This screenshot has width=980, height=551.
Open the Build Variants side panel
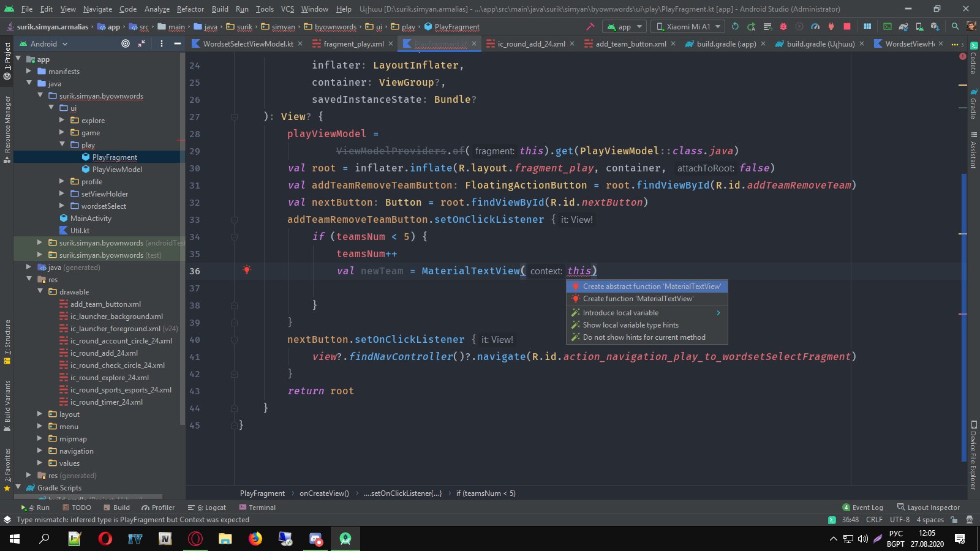pos(7,406)
